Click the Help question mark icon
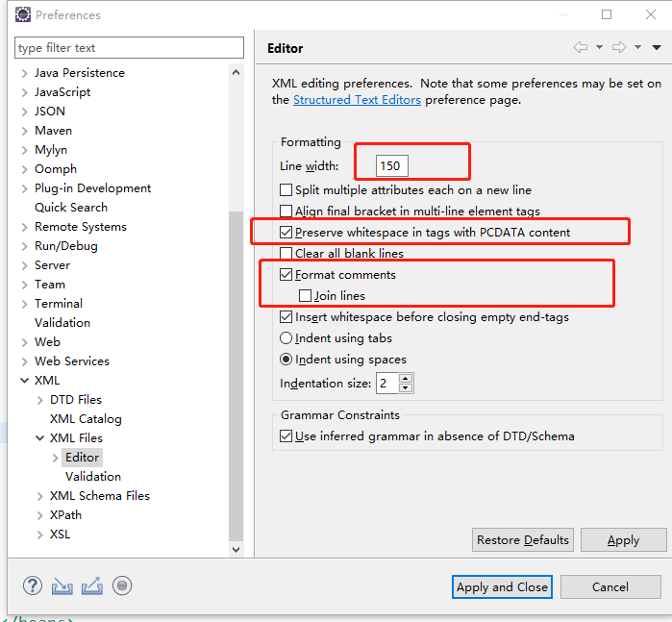The image size is (672, 622). [33, 585]
